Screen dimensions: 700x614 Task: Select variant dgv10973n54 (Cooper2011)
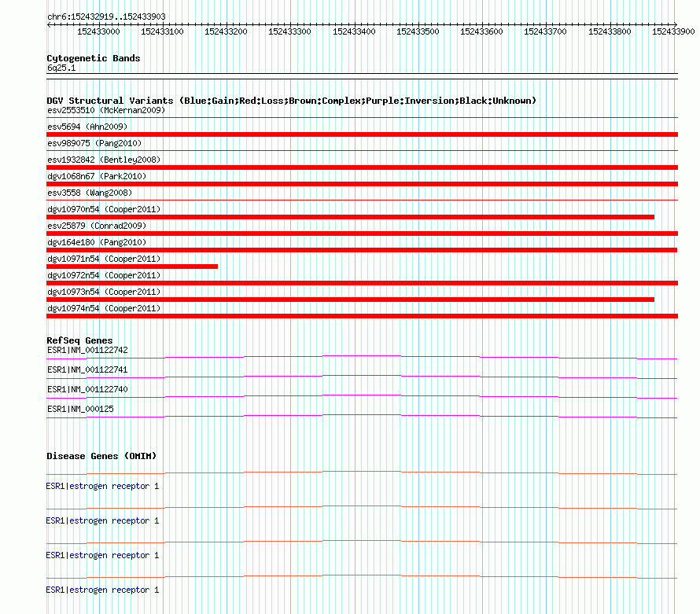(x=104, y=292)
